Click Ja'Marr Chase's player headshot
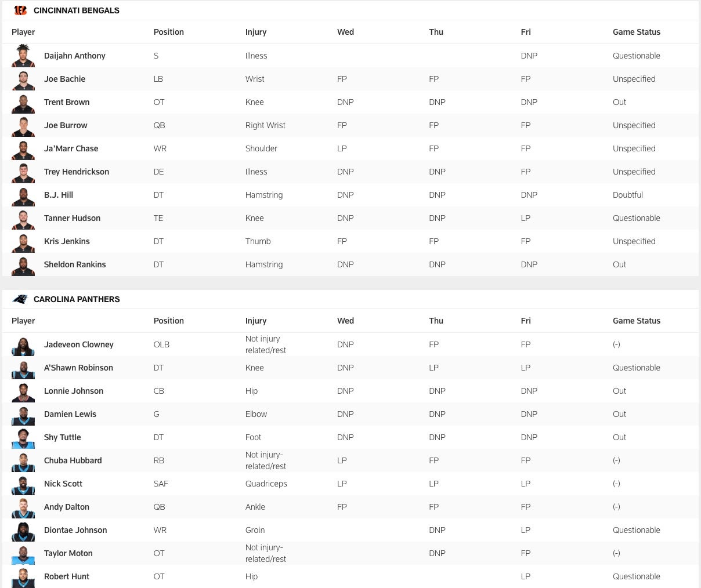The height and width of the screenshot is (588, 701). (23, 149)
